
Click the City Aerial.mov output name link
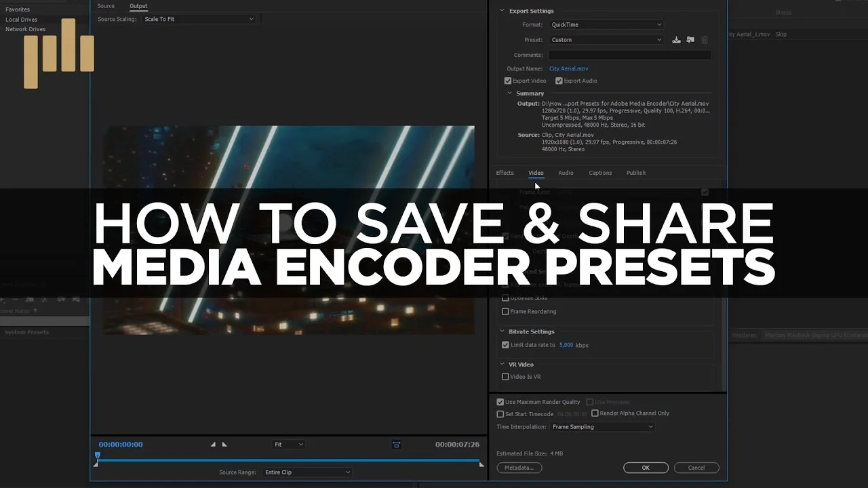pos(568,68)
